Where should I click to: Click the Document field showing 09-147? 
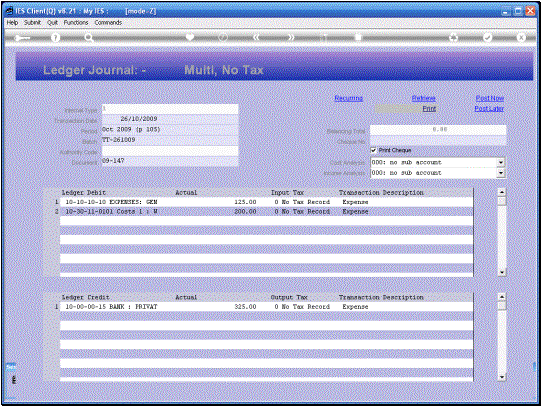[x=170, y=161]
